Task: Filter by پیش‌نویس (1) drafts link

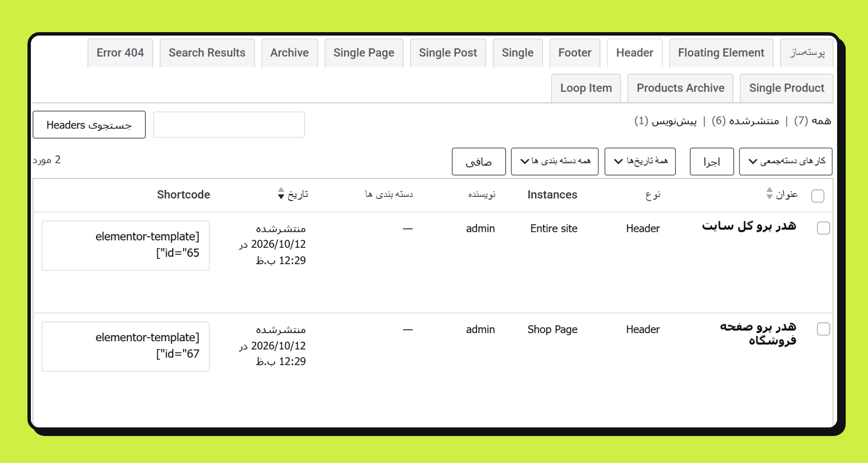Action: click(x=666, y=121)
